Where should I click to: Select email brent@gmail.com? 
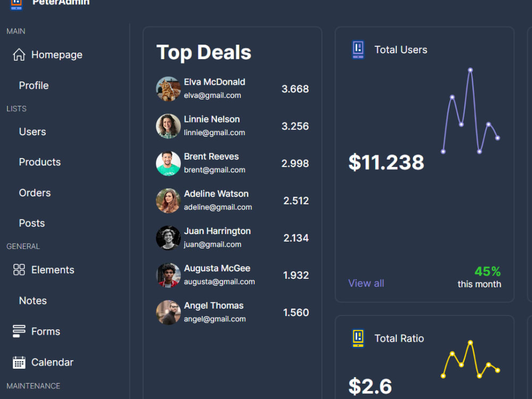tap(214, 170)
